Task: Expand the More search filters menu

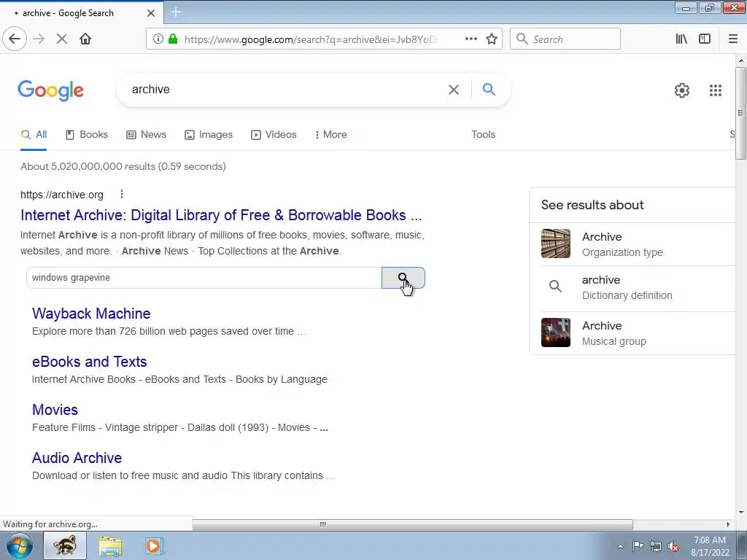Action: tap(330, 135)
